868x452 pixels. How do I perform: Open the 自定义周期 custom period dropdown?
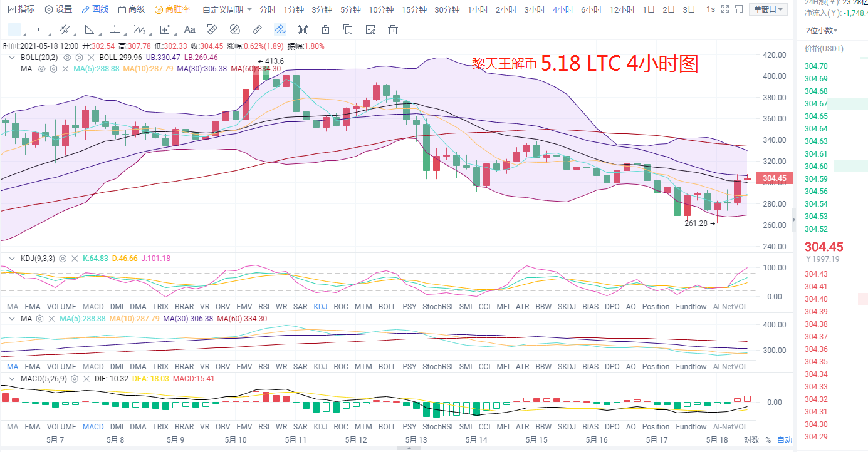click(222, 9)
